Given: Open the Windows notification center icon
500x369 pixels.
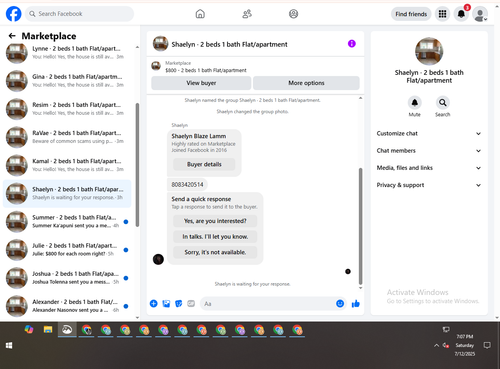Looking at the screenshot, I should click(487, 345).
